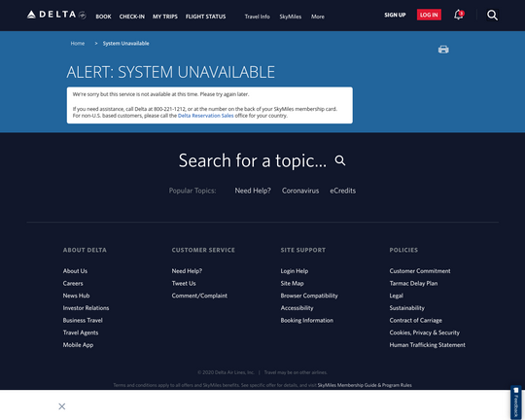Open Contract of Carriage link
Screen dimensions: 525x420
[416, 321]
